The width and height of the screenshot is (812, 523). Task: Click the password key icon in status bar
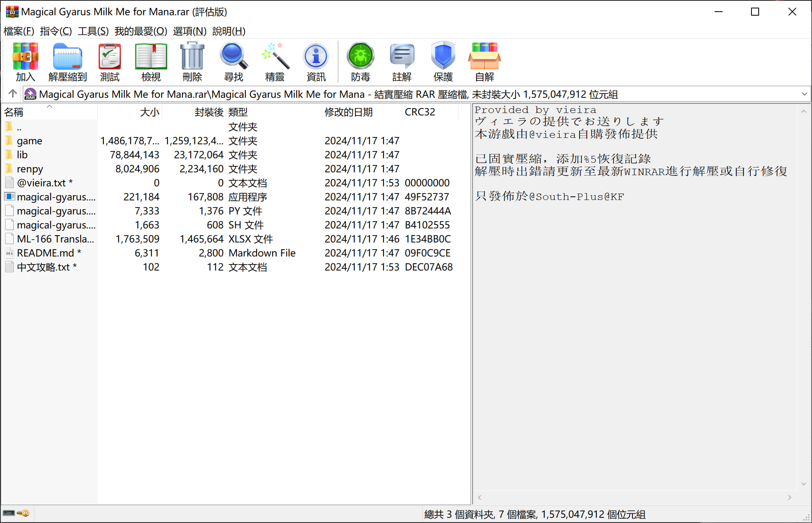pos(23,513)
